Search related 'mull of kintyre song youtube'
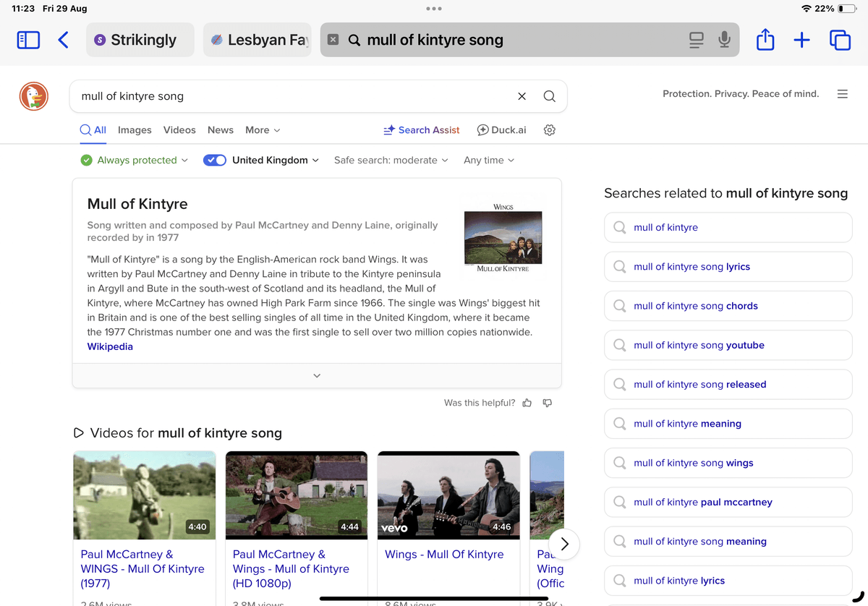868x606 pixels. pyautogui.click(x=728, y=345)
